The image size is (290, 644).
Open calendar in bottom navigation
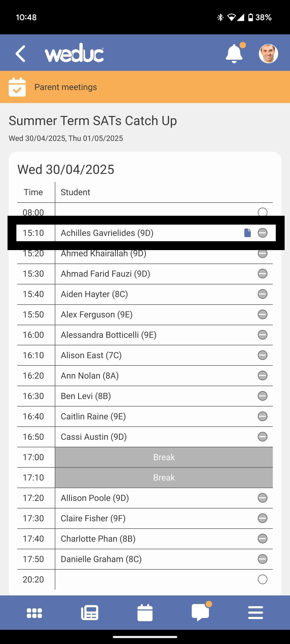[145, 613]
